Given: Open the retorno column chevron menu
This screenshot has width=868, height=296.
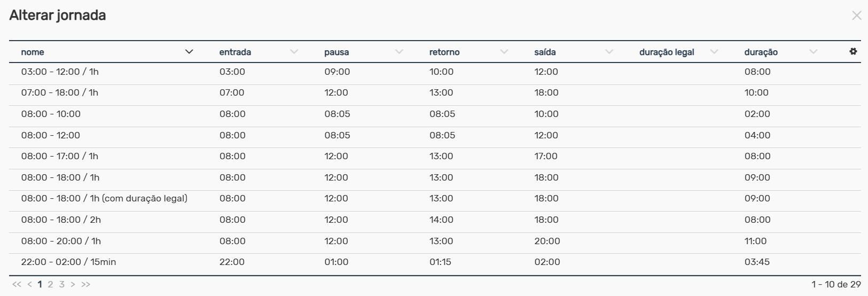Looking at the screenshot, I should pos(504,52).
